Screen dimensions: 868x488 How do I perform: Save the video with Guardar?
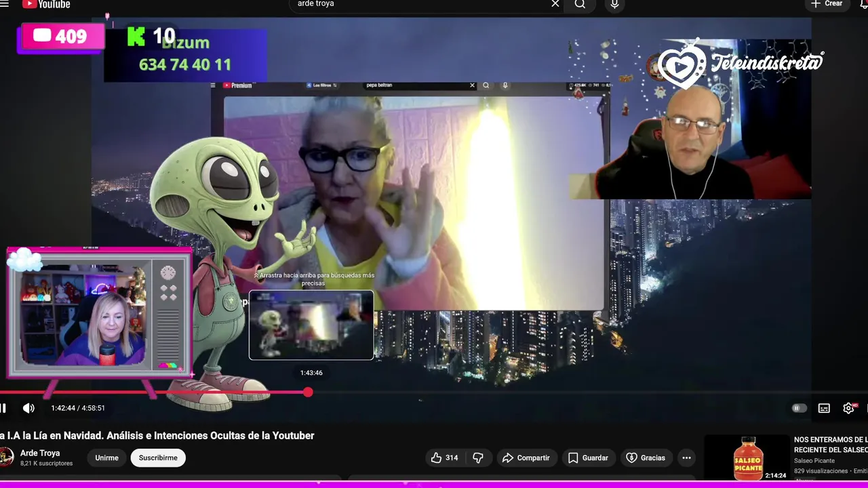point(588,457)
